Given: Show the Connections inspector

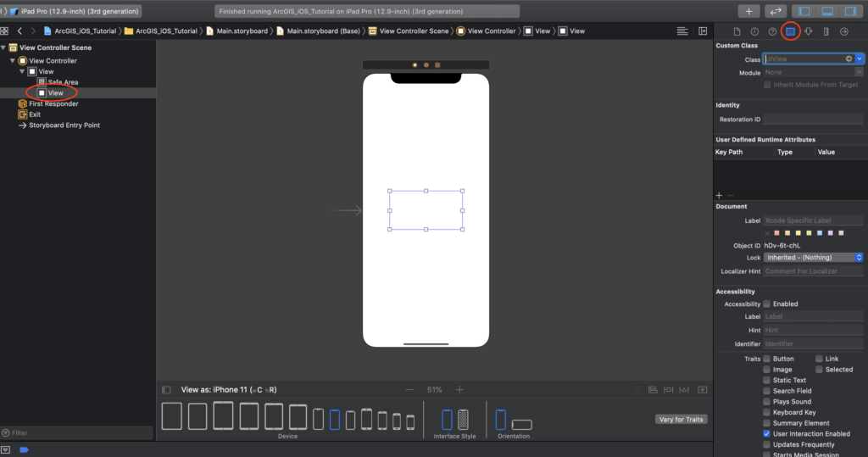Looking at the screenshot, I should [x=843, y=31].
